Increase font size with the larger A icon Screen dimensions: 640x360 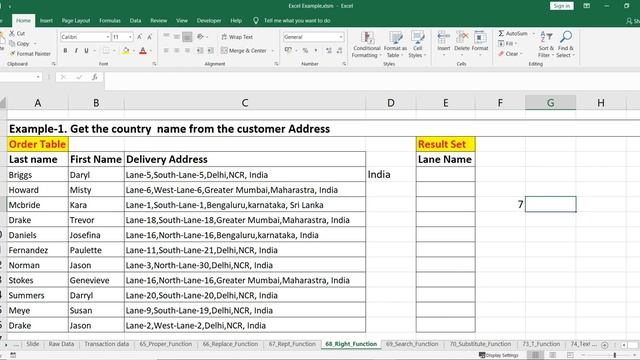click(x=139, y=37)
